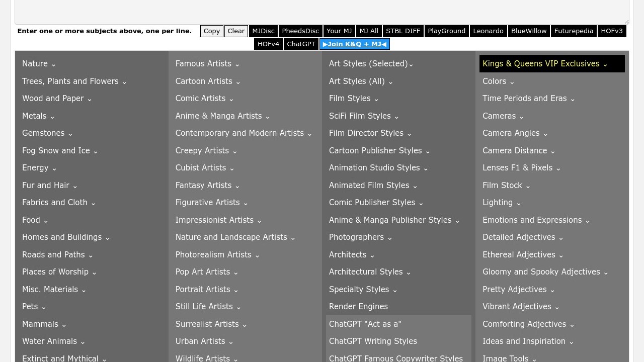Open Kings & Queens VIP Exclusives

pos(545,64)
